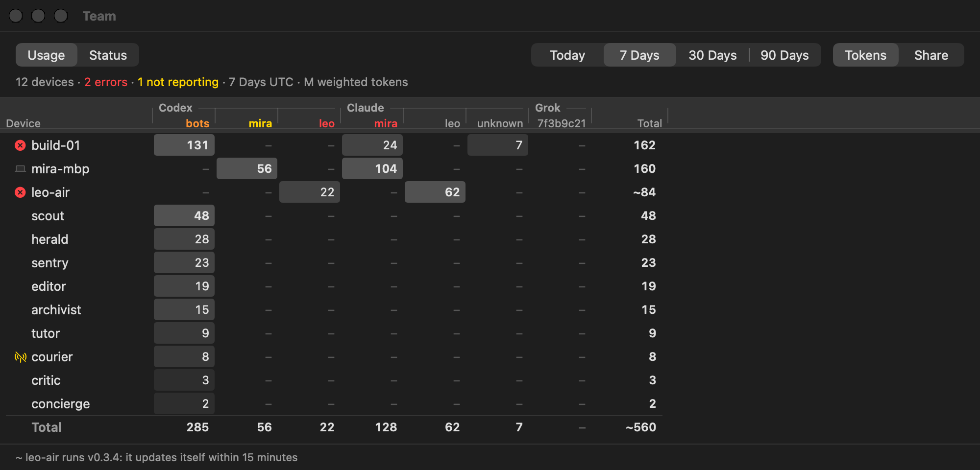Select the critic device row name

pos(46,380)
